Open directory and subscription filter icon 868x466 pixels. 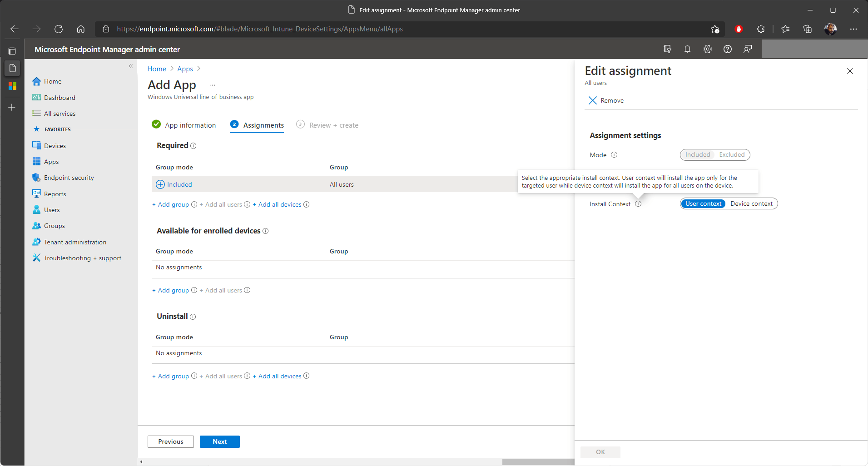click(667, 49)
